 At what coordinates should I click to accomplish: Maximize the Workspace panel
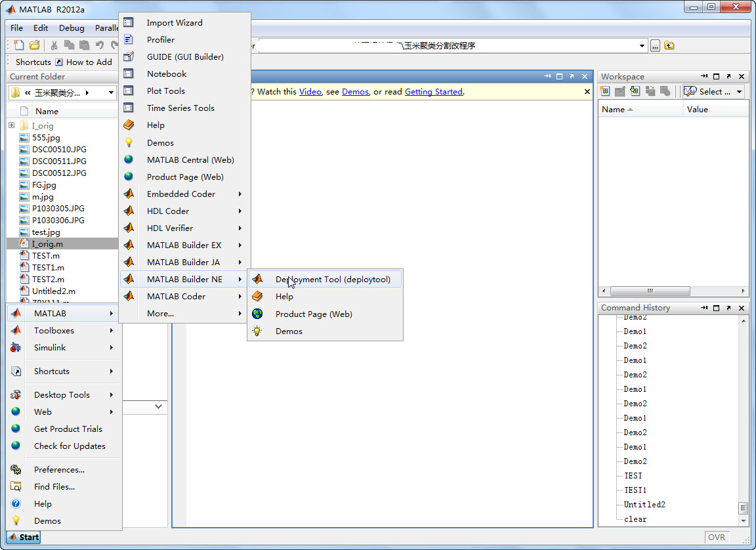click(716, 77)
